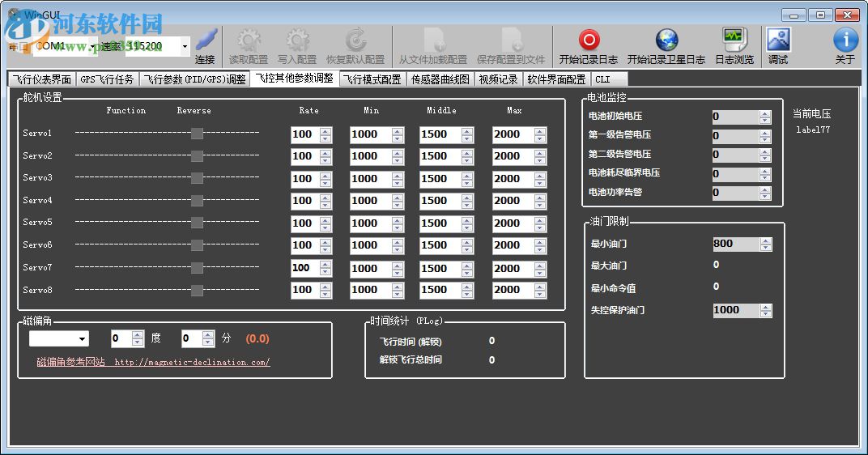Increase Servo6 Middle with the up arrow
Screen dimensions: 868x455
(467, 242)
